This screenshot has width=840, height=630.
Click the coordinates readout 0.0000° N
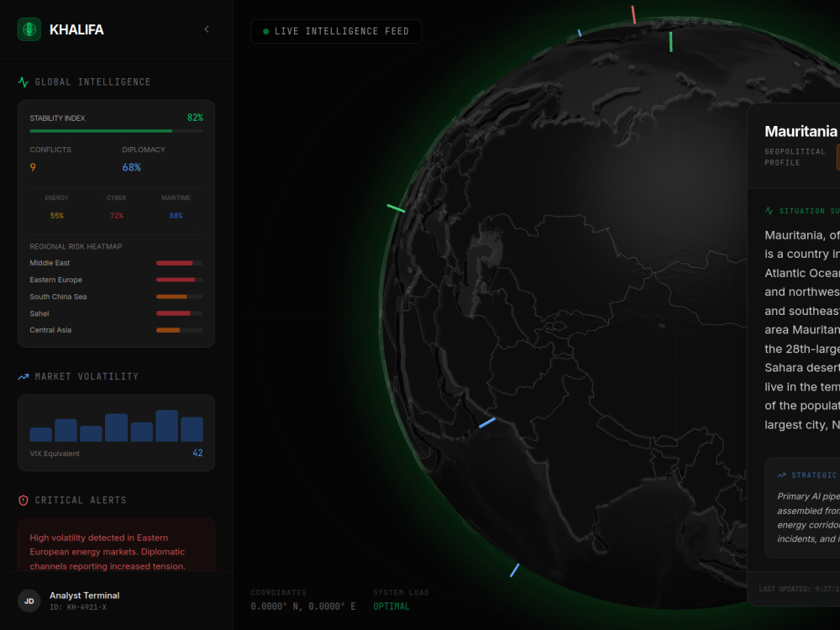303,606
